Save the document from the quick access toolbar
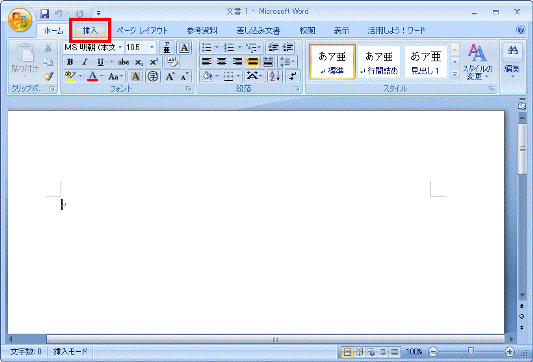Viewport: 533px width, 362px height. (x=45, y=14)
